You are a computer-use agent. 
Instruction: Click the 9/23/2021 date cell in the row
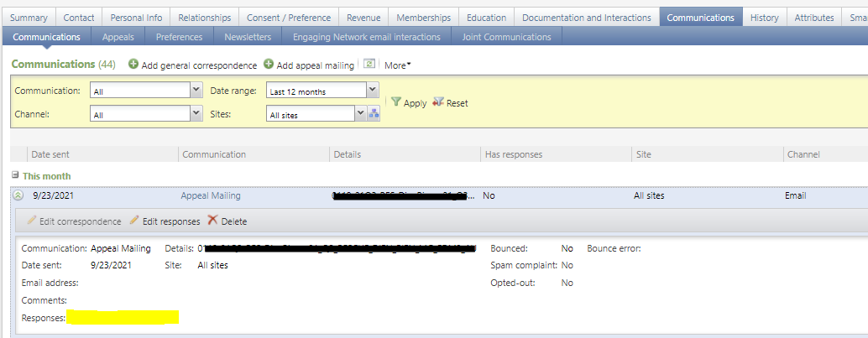[x=53, y=195]
